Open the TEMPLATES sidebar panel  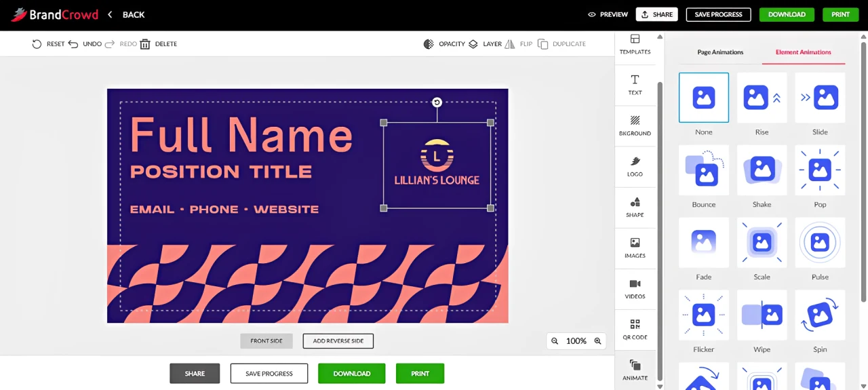pyautogui.click(x=635, y=45)
